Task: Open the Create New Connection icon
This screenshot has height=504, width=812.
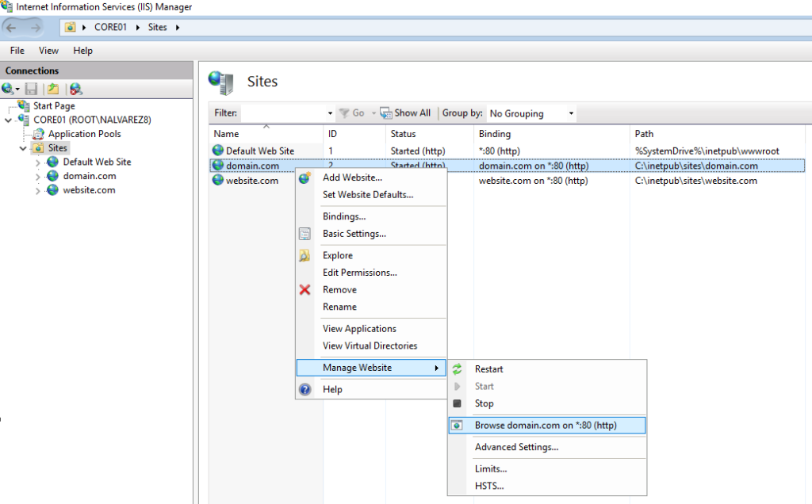Action: pyautogui.click(x=7, y=89)
